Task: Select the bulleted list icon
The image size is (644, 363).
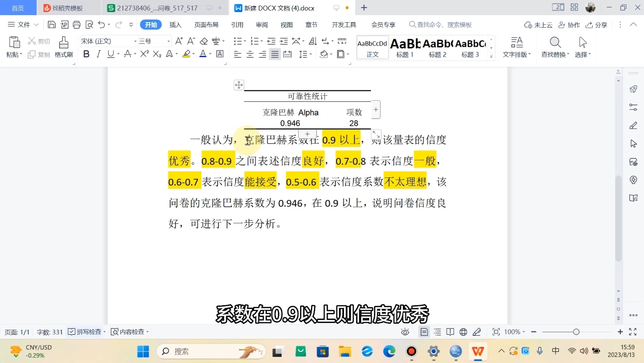Action: [x=237, y=41]
